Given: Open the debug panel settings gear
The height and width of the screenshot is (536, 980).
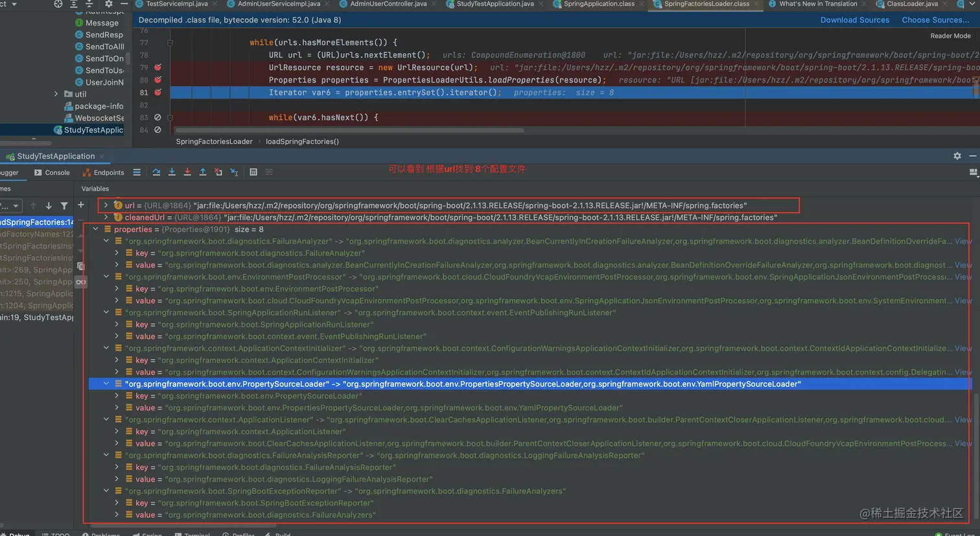Looking at the screenshot, I should pos(957,156).
